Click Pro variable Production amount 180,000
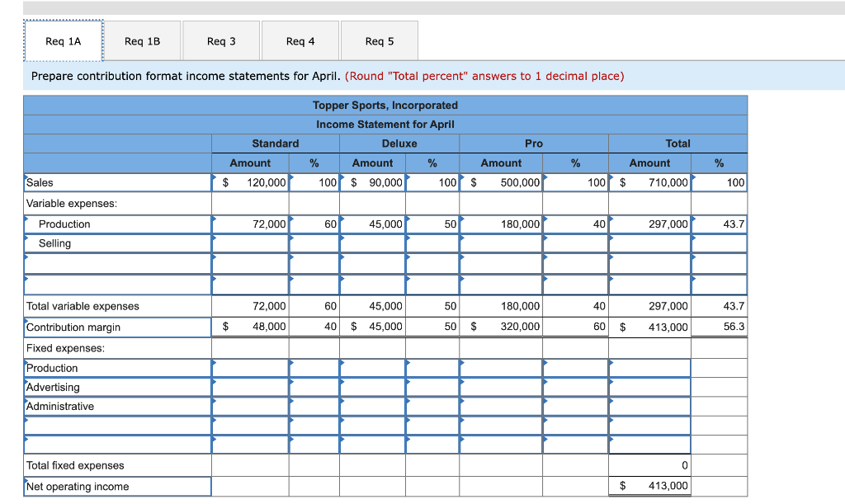Viewport: 845px width, 504px height. pos(501,224)
